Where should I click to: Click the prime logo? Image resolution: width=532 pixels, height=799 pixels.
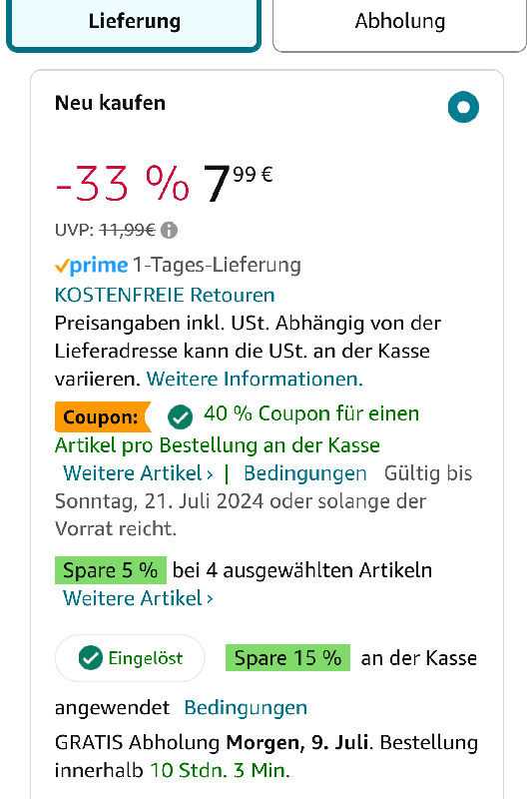pyautogui.click(x=92, y=265)
